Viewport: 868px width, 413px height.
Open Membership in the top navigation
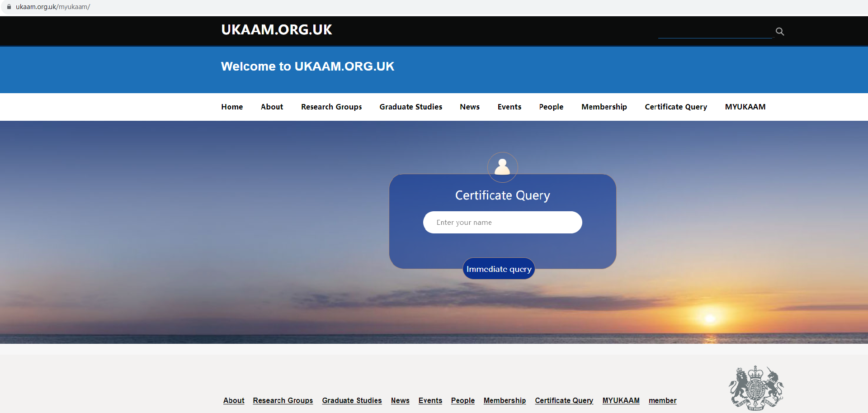click(x=604, y=107)
